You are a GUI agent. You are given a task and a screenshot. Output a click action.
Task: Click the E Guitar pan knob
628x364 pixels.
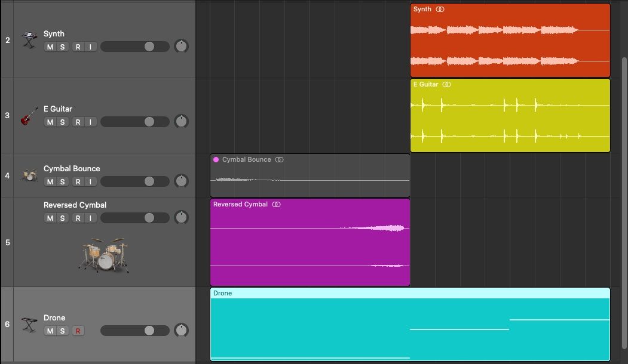[181, 121]
